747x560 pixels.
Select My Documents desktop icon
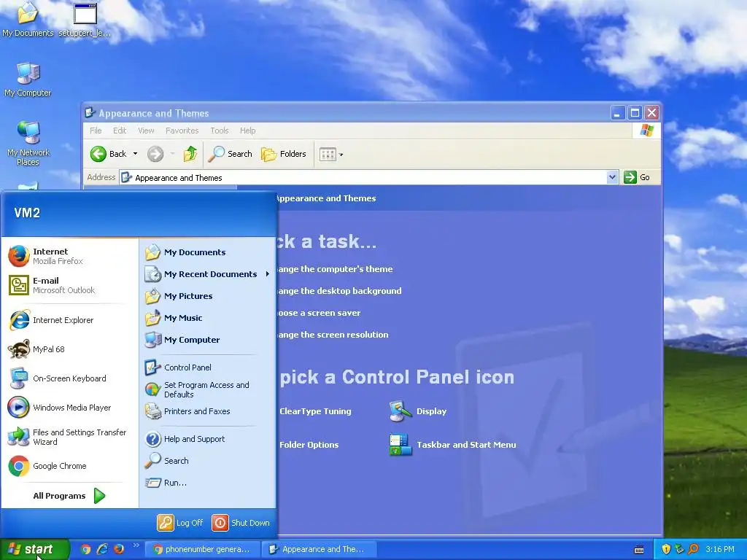coord(28,20)
